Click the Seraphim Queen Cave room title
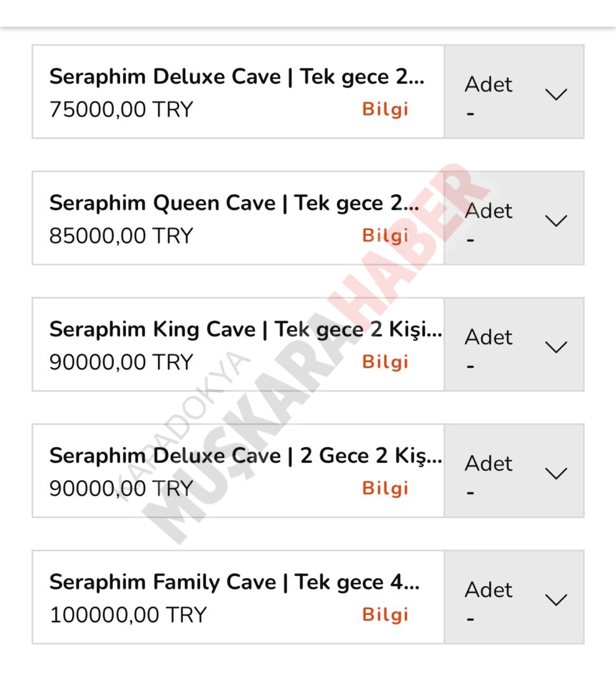The height and width of the screenshot is (675, 616). 234,203
